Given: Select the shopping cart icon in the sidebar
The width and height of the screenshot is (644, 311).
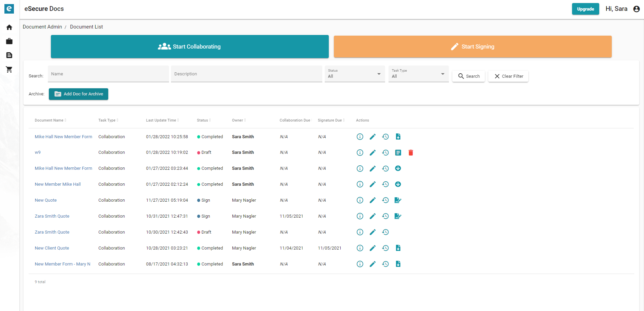Looking at the screenshot, I should (9, 69).
